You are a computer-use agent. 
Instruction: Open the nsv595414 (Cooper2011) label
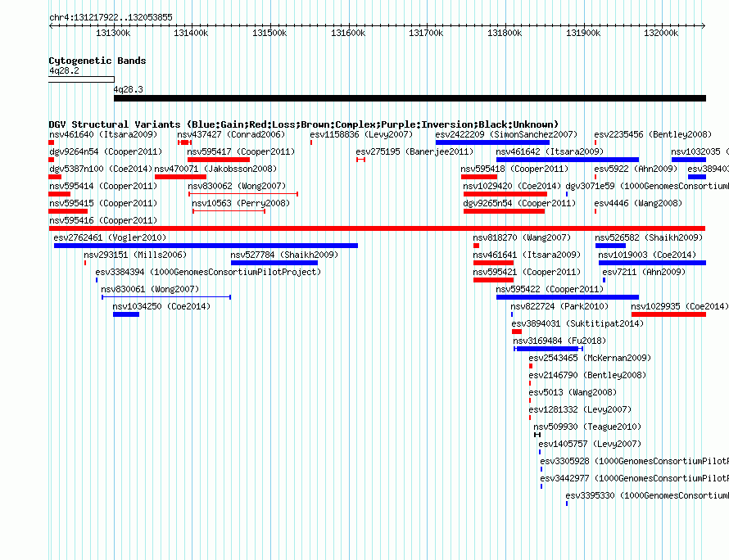coord(103,186)
